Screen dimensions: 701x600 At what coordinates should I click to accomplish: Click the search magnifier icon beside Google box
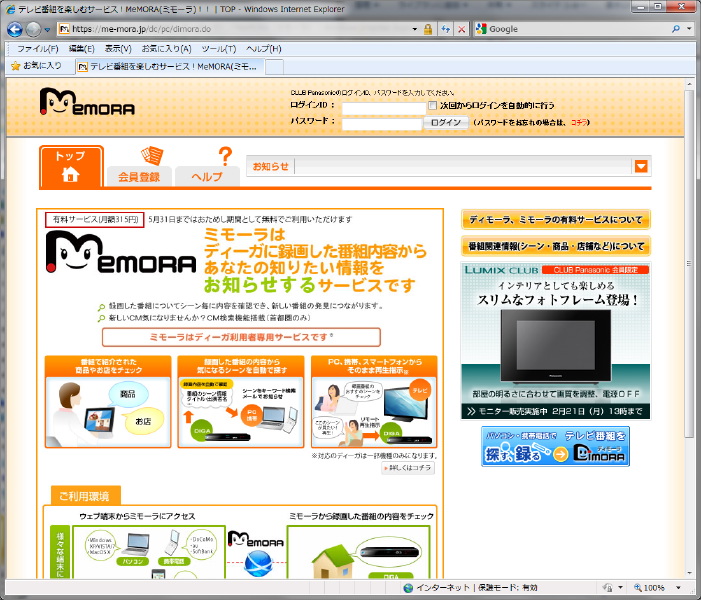676,29
